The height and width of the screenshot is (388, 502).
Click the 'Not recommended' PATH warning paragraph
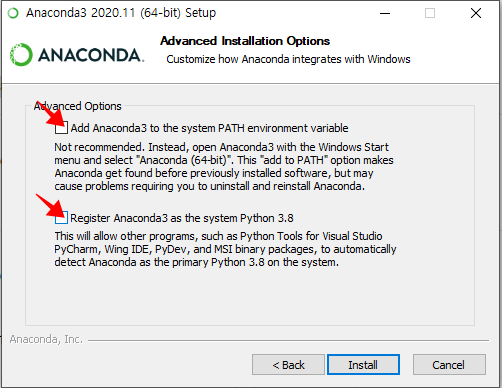point(224,167)
